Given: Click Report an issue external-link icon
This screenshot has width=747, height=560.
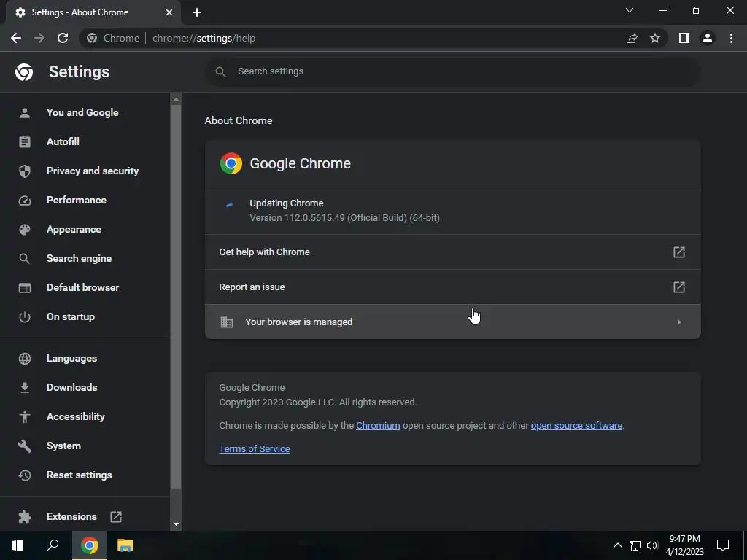Looking at the screenshot, I should [x=679, y=287].
